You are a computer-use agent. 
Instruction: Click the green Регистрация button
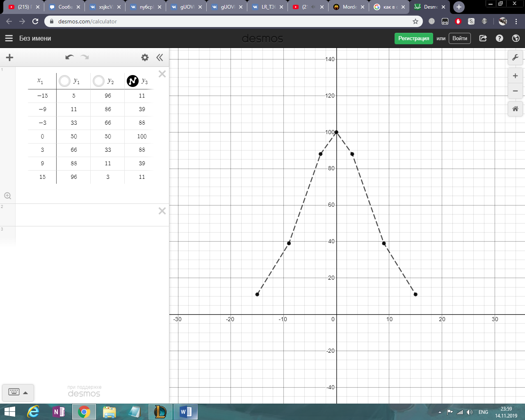413,38
